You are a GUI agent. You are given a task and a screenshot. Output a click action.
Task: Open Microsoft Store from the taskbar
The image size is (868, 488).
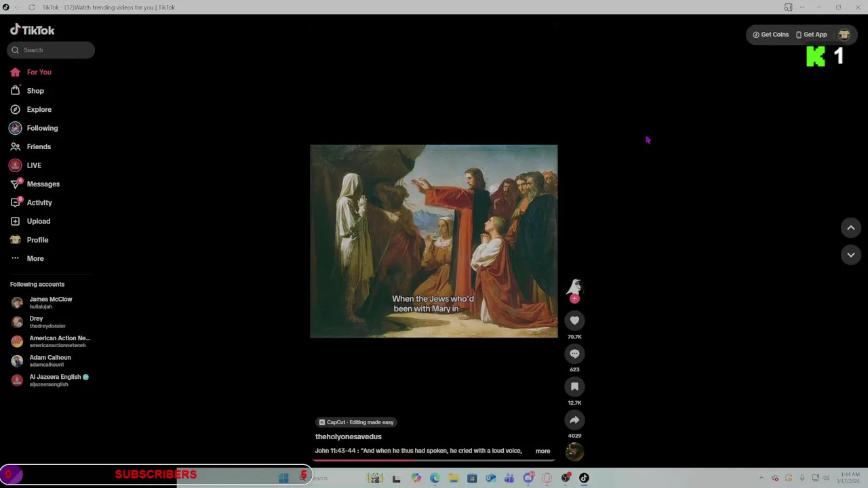[472, 478]
